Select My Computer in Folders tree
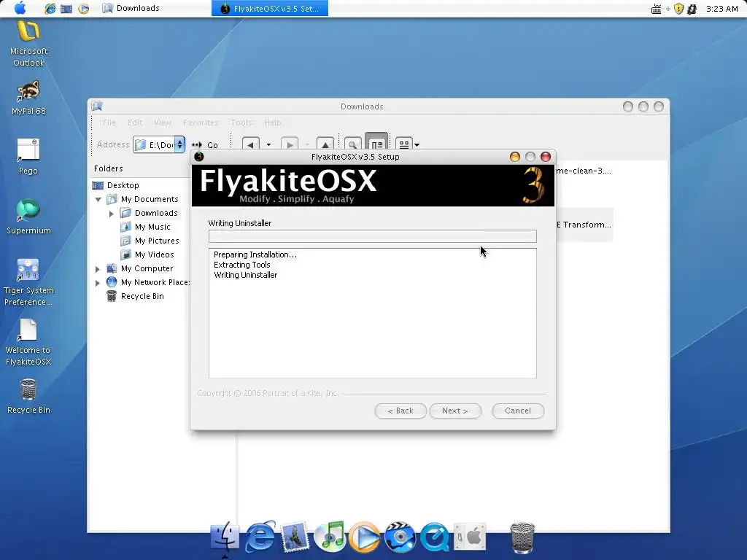The height and width of the screenshot is (560, 747). [x=147, y=268]
